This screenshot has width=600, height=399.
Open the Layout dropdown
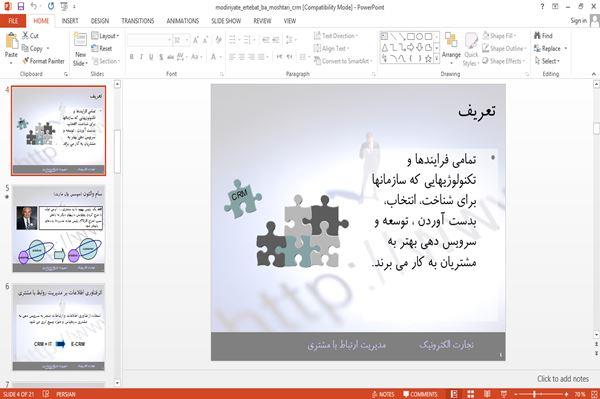[x=105, y=36]
